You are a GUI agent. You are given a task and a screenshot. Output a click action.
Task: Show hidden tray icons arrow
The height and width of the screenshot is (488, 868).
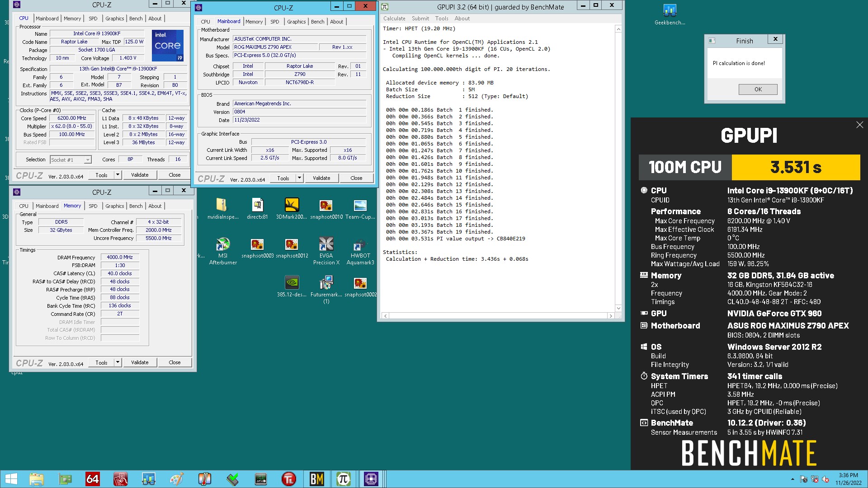pyautogui.click(x=793, y=479)
